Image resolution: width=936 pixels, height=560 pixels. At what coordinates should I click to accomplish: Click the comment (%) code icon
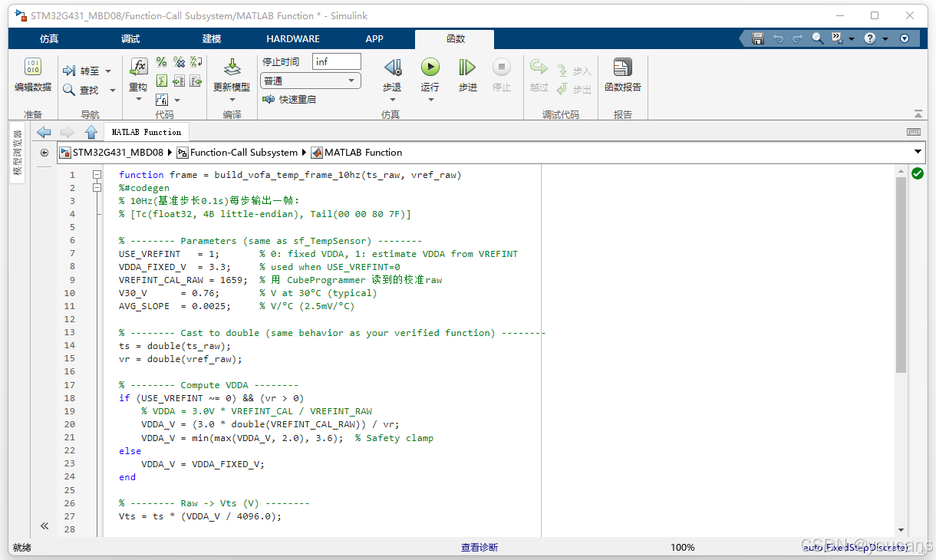point(161,62)
